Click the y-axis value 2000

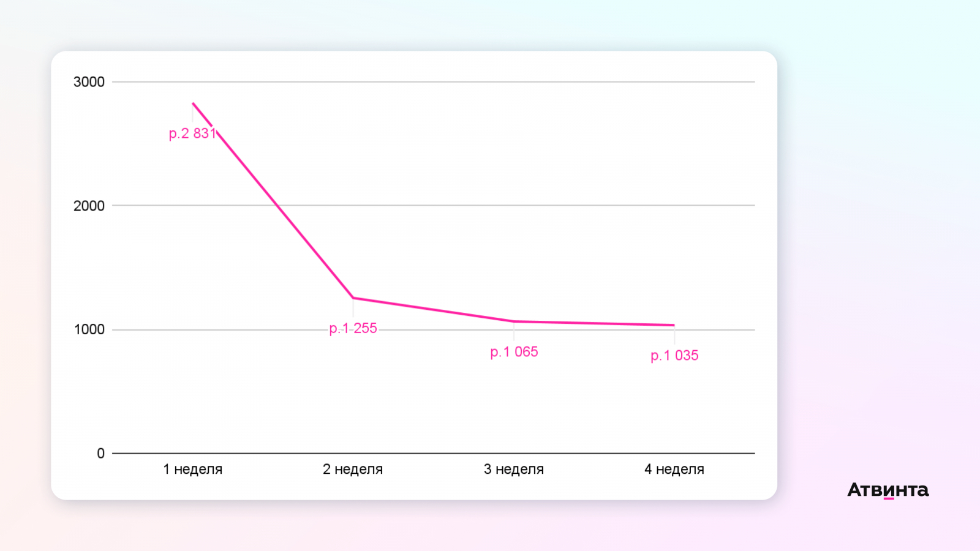[x=89, y=206]
